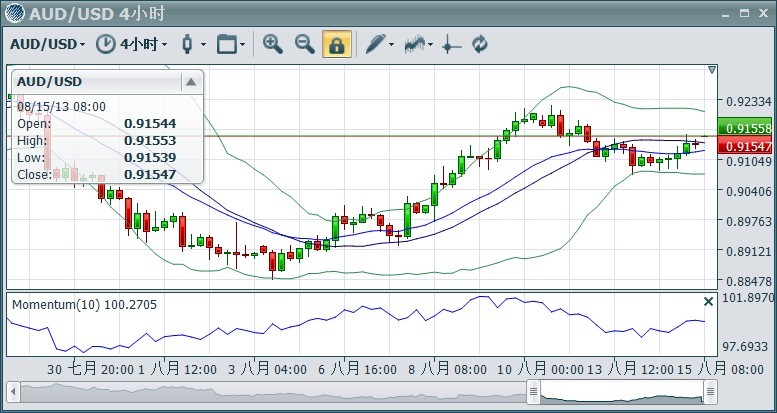Image resolution: width=777 pixels, height=413 pixels.
Task: Activate the crosshair cursor tool
Action: click(x=451, y=45)
